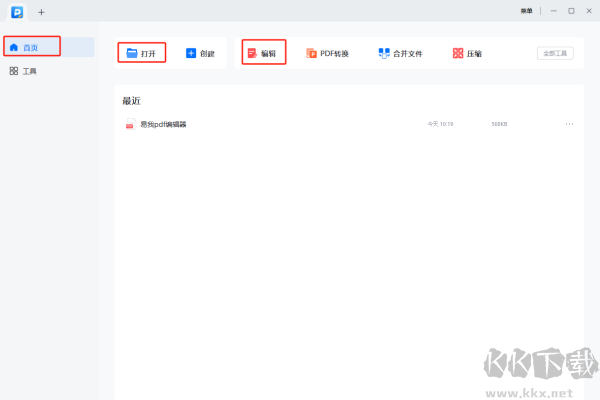Click the PDF转换 button label
Viewport: 600px width, 400px height.
coord(334,54)
